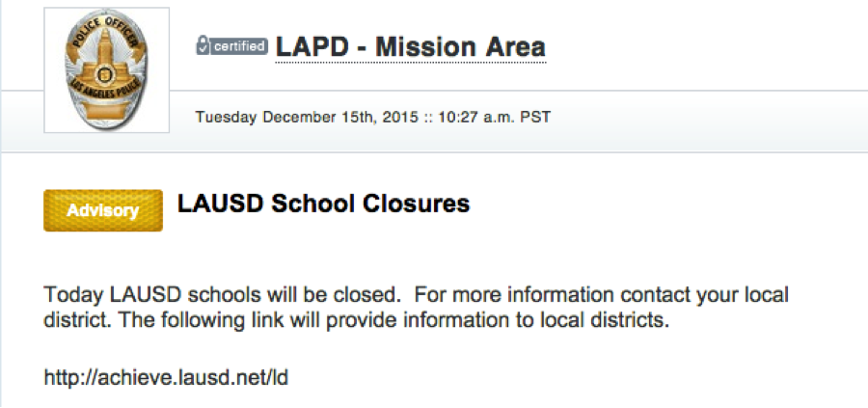Select the LAUSD School Closures headline

coord(323,204)
